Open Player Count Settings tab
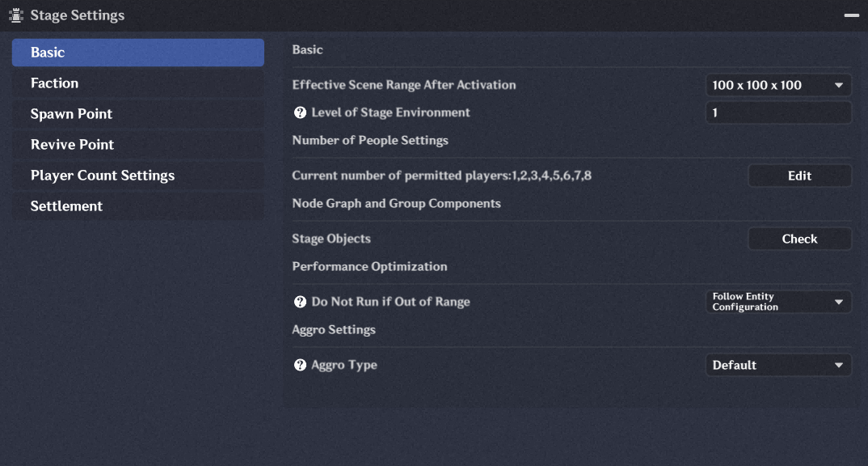Image resolution: width=868 pixels, height=466 pixels. click(137, 176)
